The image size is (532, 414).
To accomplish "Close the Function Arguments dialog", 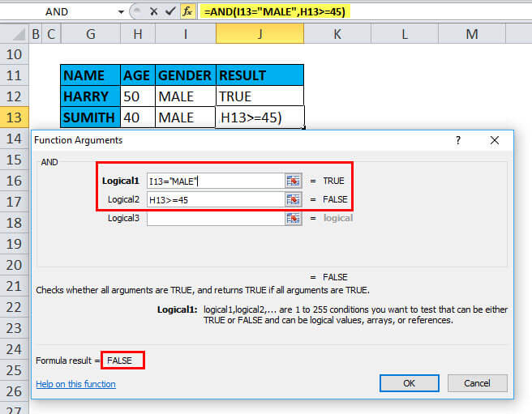I will pyautogui.click(x=495, y=140).
